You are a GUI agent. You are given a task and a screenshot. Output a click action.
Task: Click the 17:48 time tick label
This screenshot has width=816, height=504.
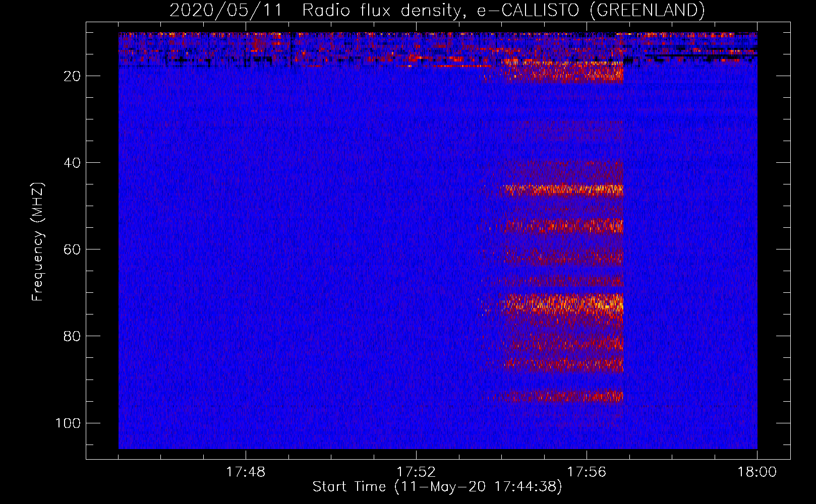(246, 472)
